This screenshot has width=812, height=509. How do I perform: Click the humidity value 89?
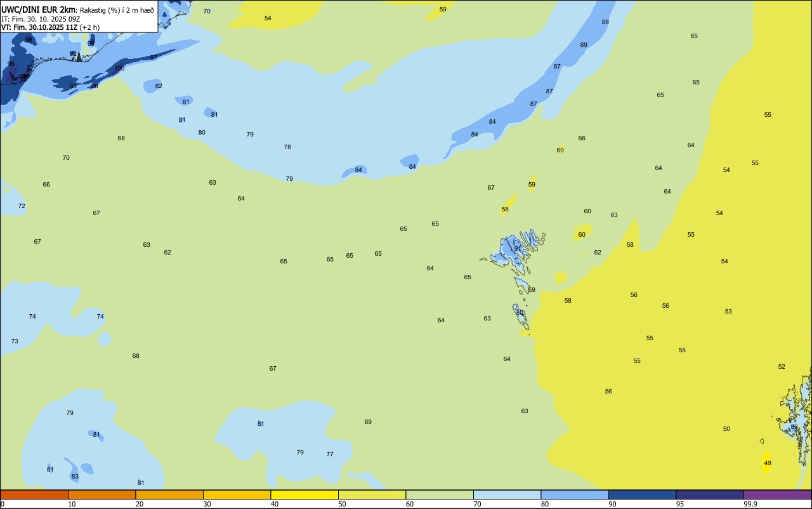coord(584,45)
